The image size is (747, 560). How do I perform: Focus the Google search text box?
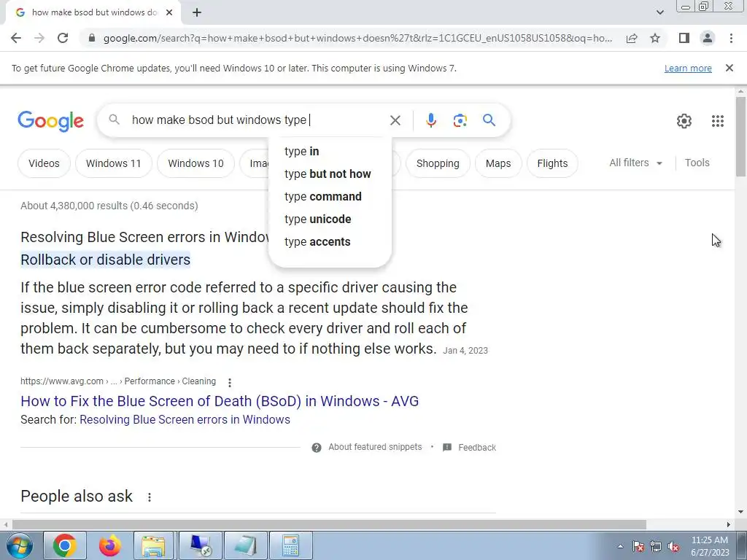(x=258, y=120)
